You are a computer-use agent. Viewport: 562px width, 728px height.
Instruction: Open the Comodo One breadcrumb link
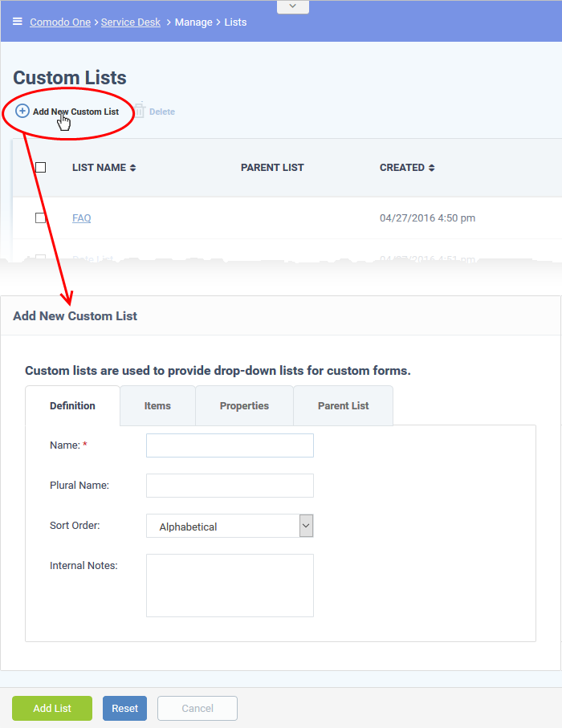[x=60, y=22]
